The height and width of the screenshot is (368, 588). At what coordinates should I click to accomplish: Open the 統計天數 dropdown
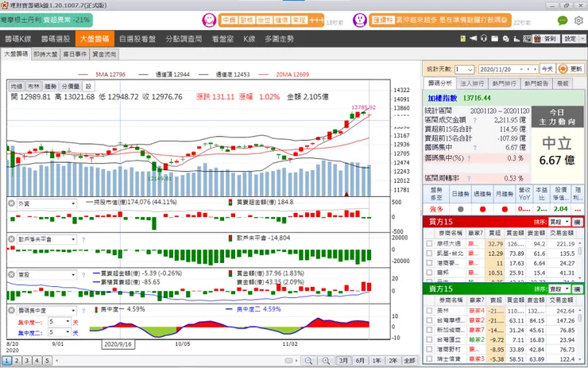[470, 69]
